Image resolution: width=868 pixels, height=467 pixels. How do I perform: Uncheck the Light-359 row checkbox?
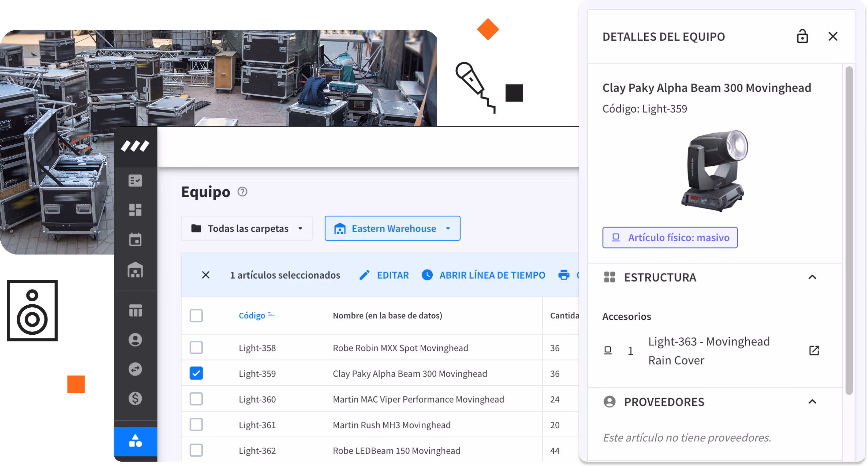(x=196, y=373)
